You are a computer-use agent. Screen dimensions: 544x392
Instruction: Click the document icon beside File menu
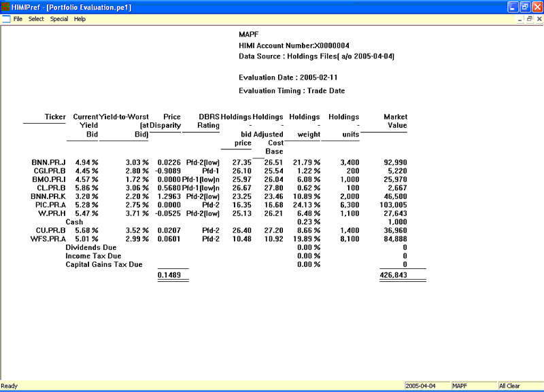pyautogui.click(x=6, y=19)
